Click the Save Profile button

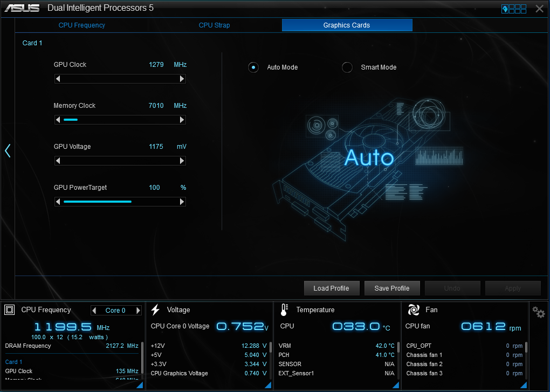click(392, 288)
